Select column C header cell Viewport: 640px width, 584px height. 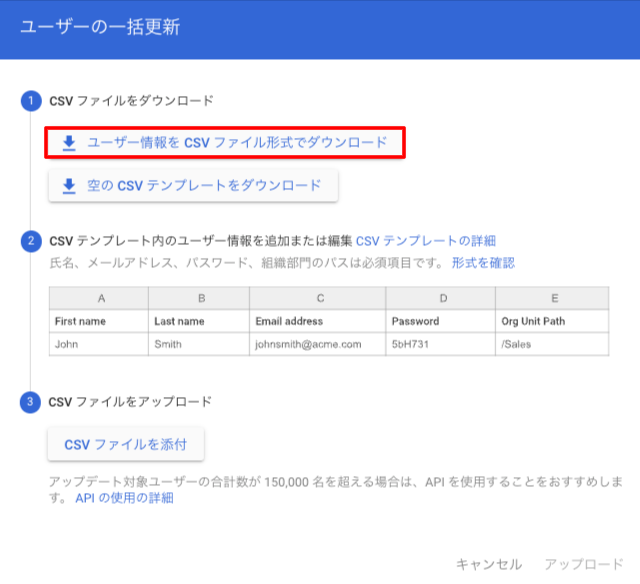click(318, 298)
